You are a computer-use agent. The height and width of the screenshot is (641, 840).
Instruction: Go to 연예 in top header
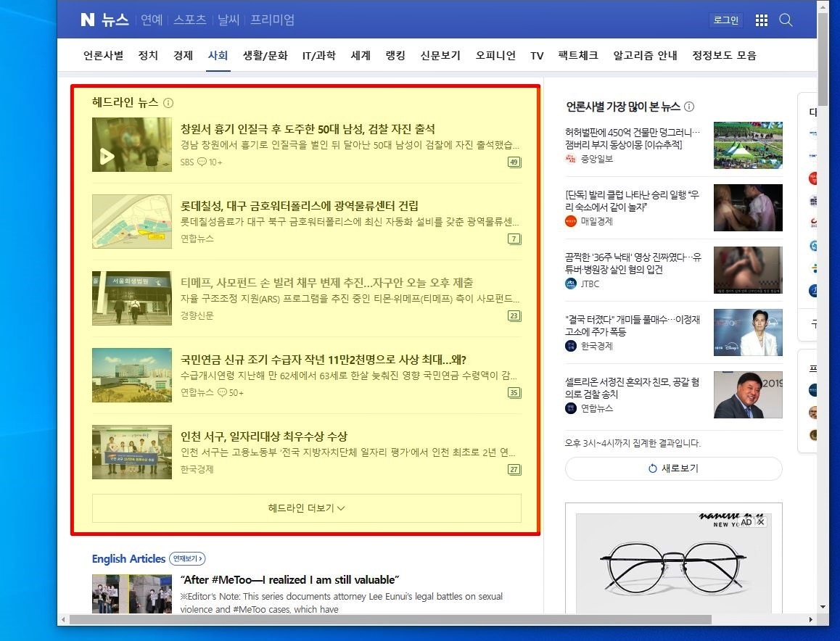[151, 20]
